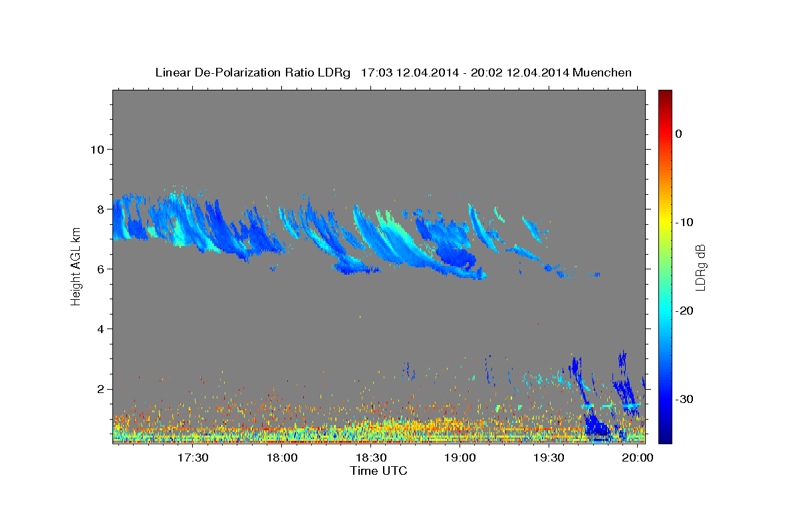Click the 'Time UTC' axis label
Viewport: 798px width, 532px height.
point(378,471)
